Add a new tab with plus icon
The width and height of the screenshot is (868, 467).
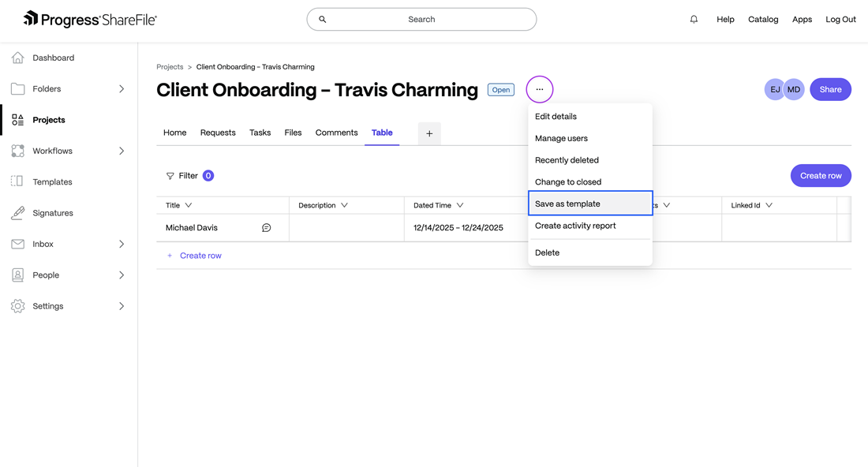coord(429,134)
